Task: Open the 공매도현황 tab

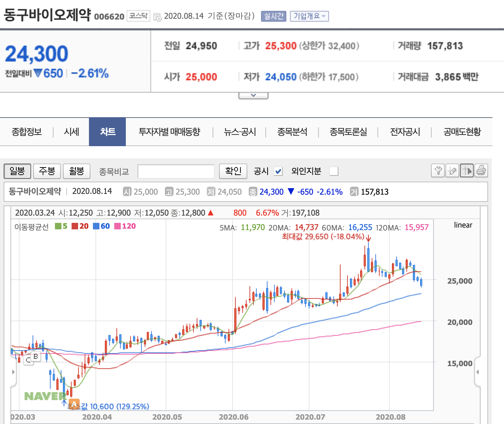Action: tap(462, 132)
